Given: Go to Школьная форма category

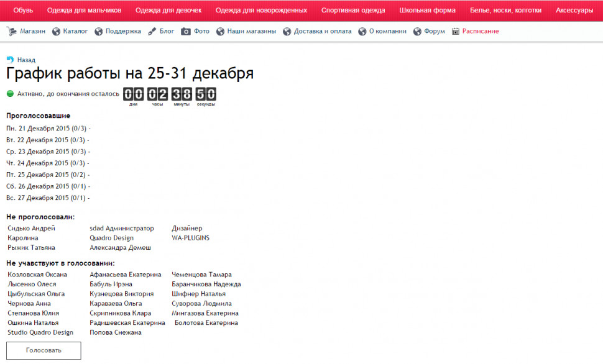Looking at the screenshot, I should (x=427, y=11).
